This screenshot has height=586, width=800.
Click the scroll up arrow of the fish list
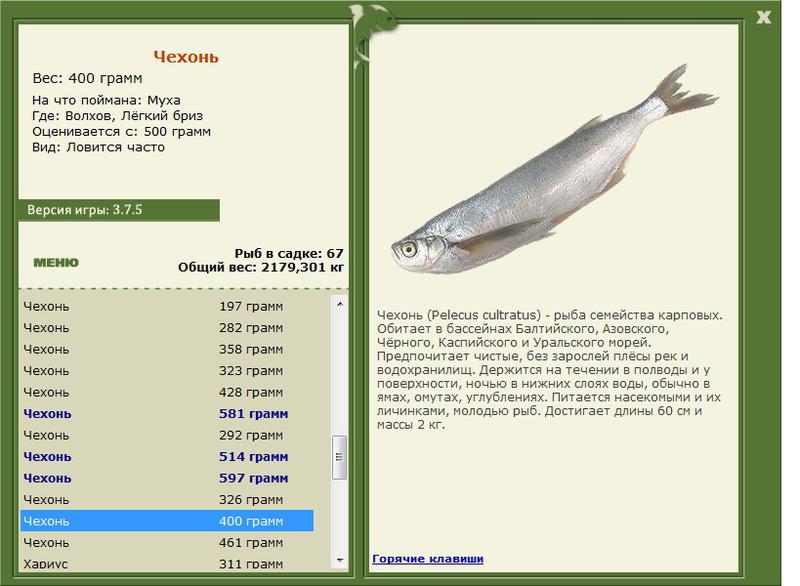click(340, 304)
